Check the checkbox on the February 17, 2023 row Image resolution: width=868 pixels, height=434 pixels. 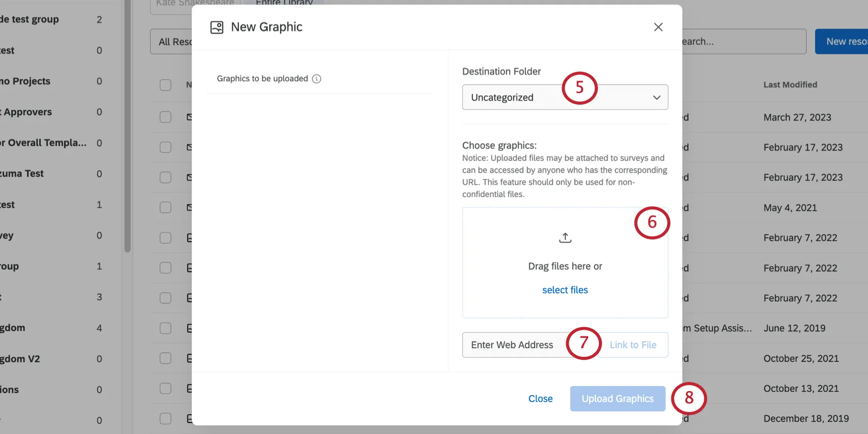coord(165,147)
